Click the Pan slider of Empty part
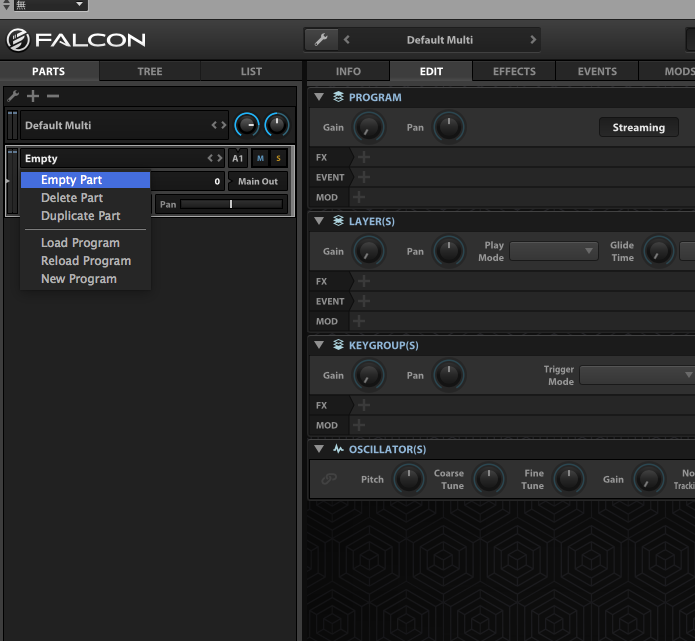 pyautogui.click(x=231, y=204)
